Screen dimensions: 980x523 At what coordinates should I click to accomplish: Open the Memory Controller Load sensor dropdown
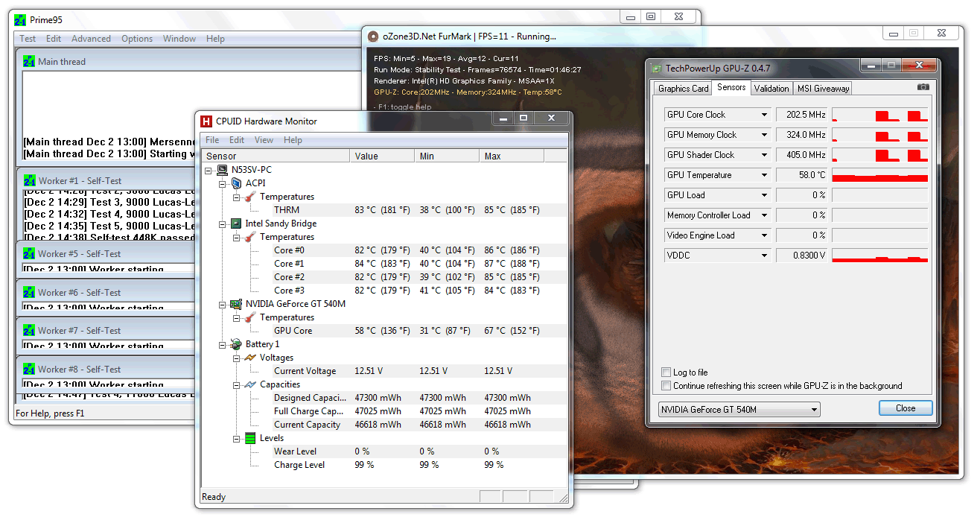point(764,215)
